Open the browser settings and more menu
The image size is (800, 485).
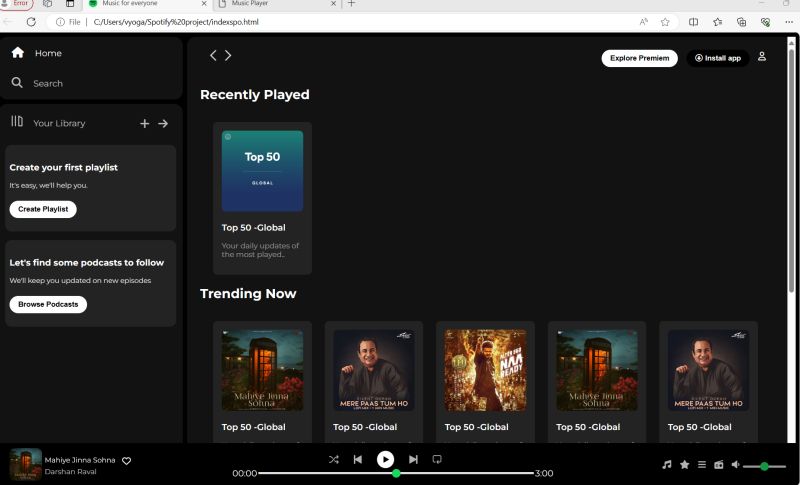(789, 22)
